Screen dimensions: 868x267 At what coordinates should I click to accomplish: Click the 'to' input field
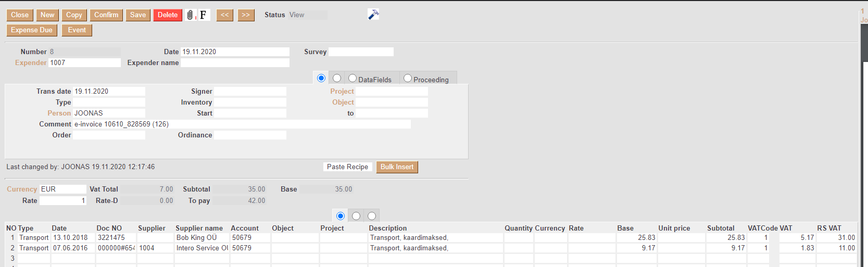tap(392, 113)
